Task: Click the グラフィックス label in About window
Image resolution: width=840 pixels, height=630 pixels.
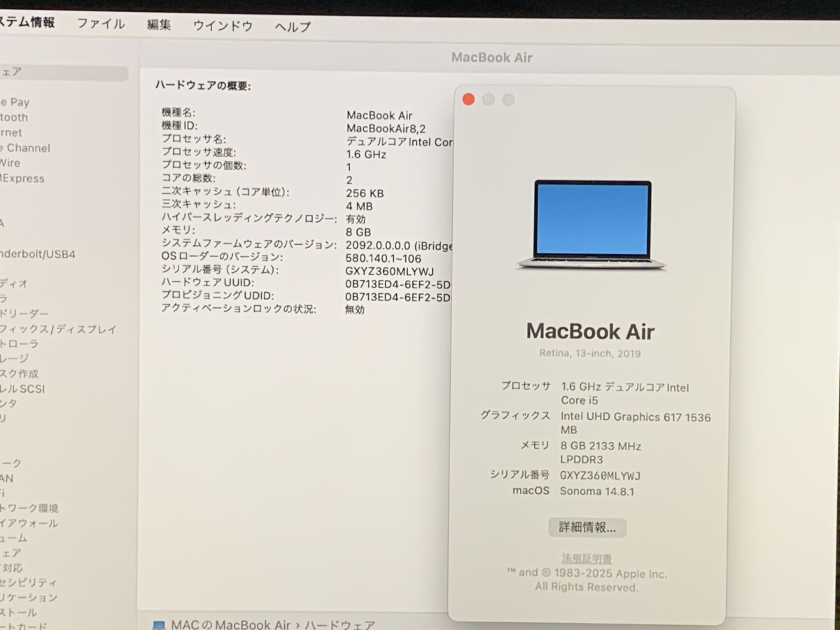Action: [x=515, y=415]
